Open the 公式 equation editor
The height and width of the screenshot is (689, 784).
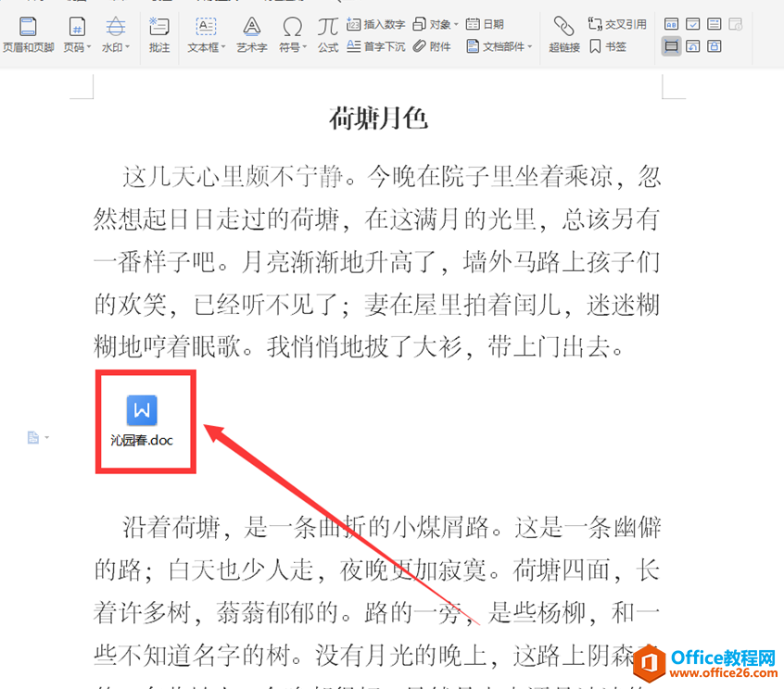click(x=328, y=34)
